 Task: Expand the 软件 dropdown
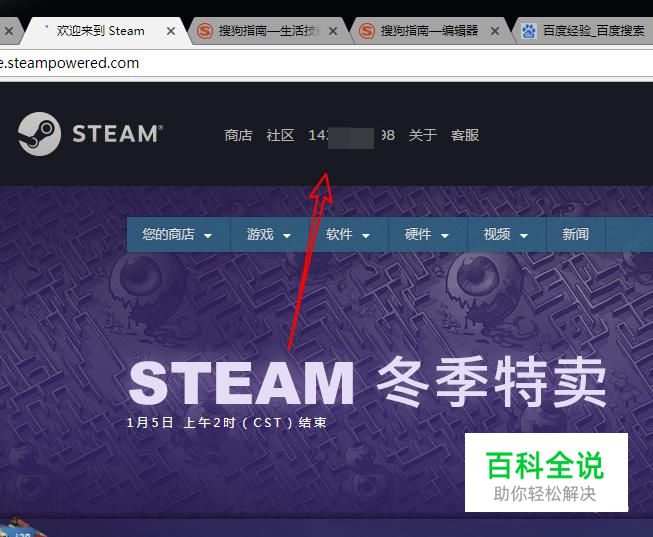[348, 235]
